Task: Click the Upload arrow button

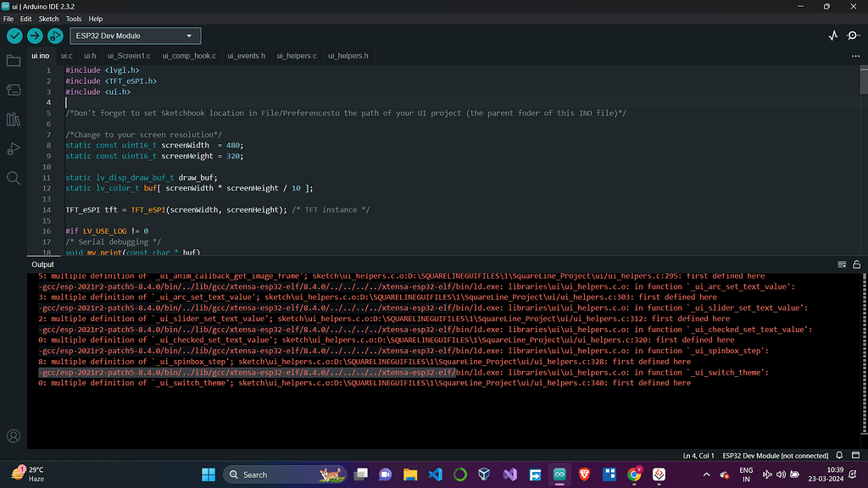Action: [x=35, y=36]
